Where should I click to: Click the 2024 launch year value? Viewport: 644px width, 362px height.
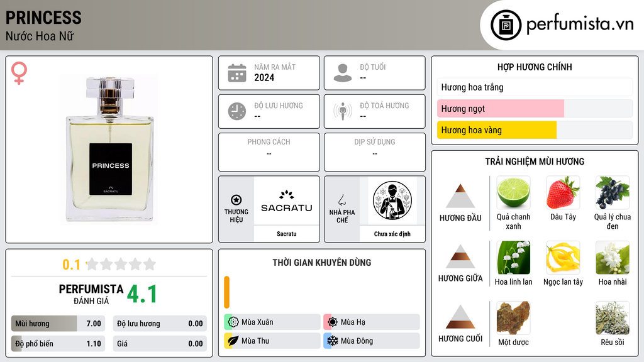(264, 77)
